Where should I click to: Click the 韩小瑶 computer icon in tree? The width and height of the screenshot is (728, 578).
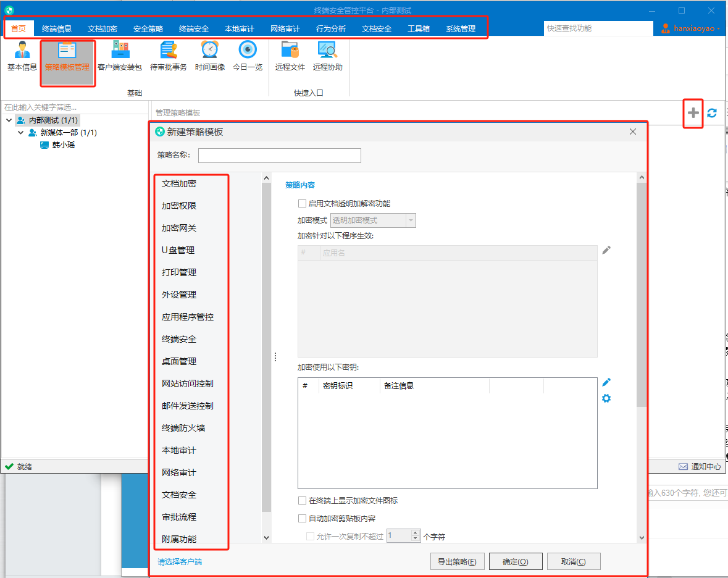click(44, 145)
